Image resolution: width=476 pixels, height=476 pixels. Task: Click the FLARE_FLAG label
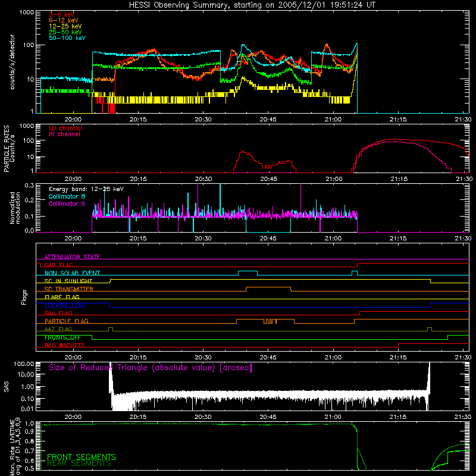[62, 297]
